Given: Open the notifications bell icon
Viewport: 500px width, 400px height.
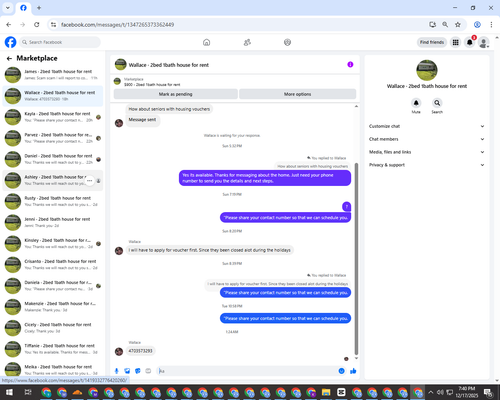Looking at the screenshot, I should [470, 42].
